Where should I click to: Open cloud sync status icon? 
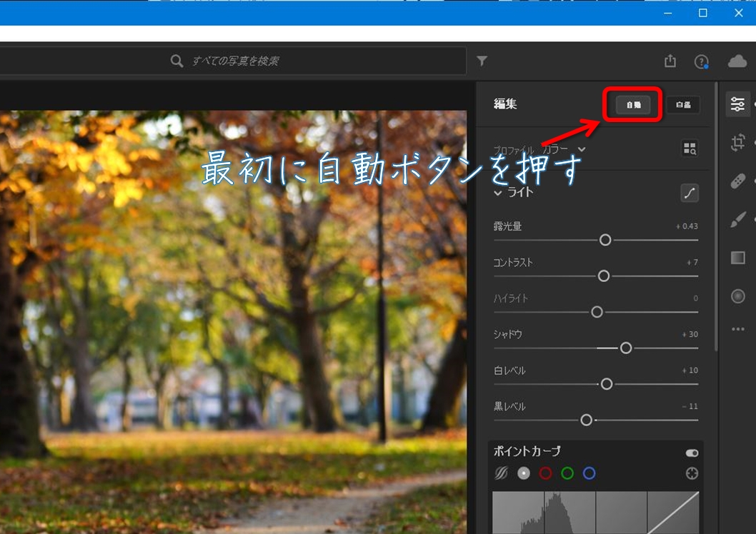[737, 61]
